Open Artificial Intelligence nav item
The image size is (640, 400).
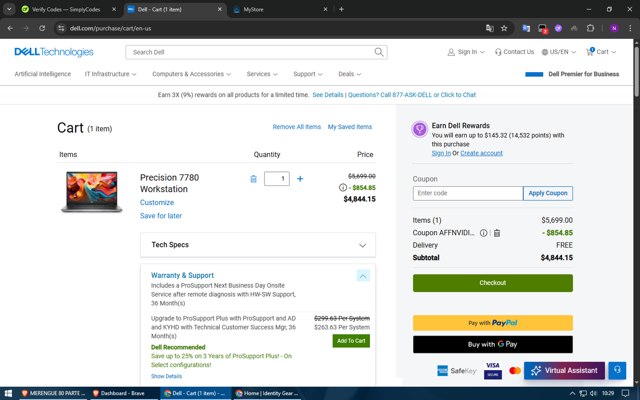pos(42,74)
